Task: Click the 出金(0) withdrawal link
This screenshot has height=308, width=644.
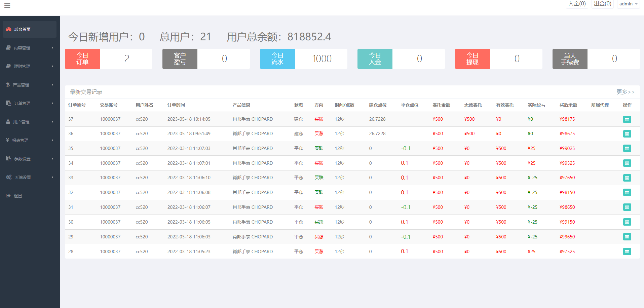Action: point(602,4)
